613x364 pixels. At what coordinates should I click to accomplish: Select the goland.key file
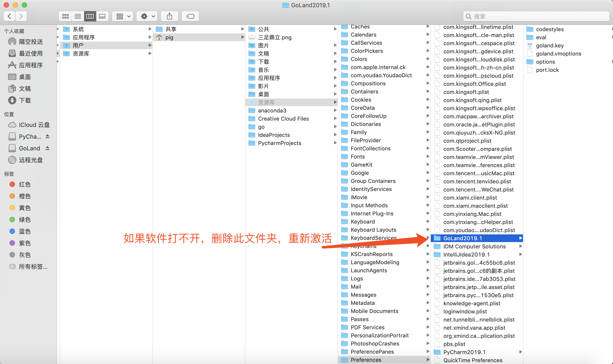549,46
